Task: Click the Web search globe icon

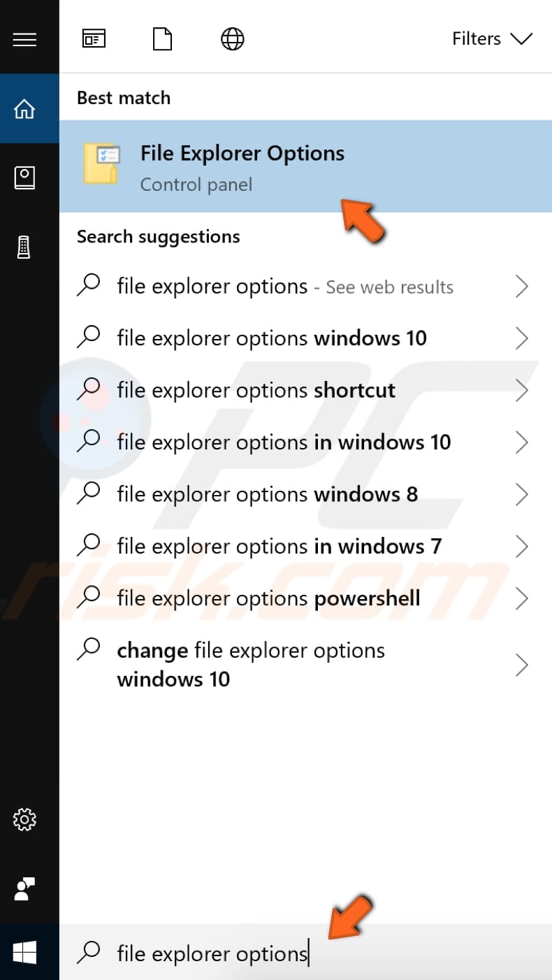Action: coord(232,38)
